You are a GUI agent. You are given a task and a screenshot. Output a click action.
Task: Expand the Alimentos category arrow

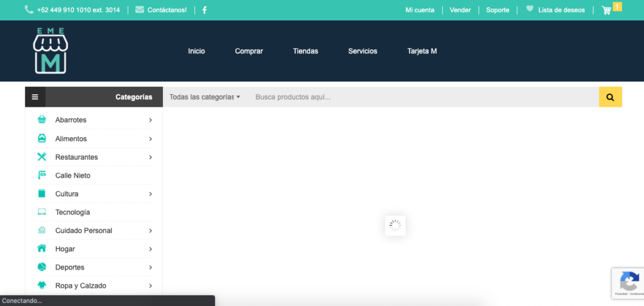click(x=150, y=139)
